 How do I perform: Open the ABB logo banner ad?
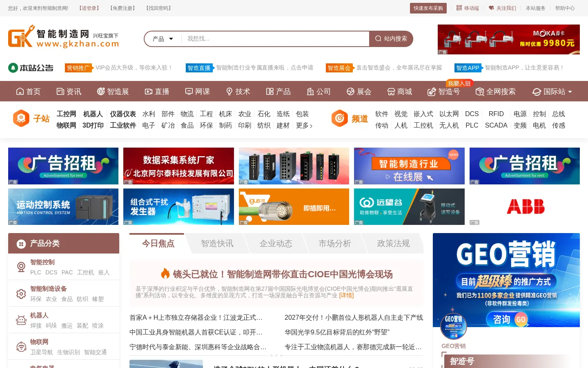(x=525, y=206)
